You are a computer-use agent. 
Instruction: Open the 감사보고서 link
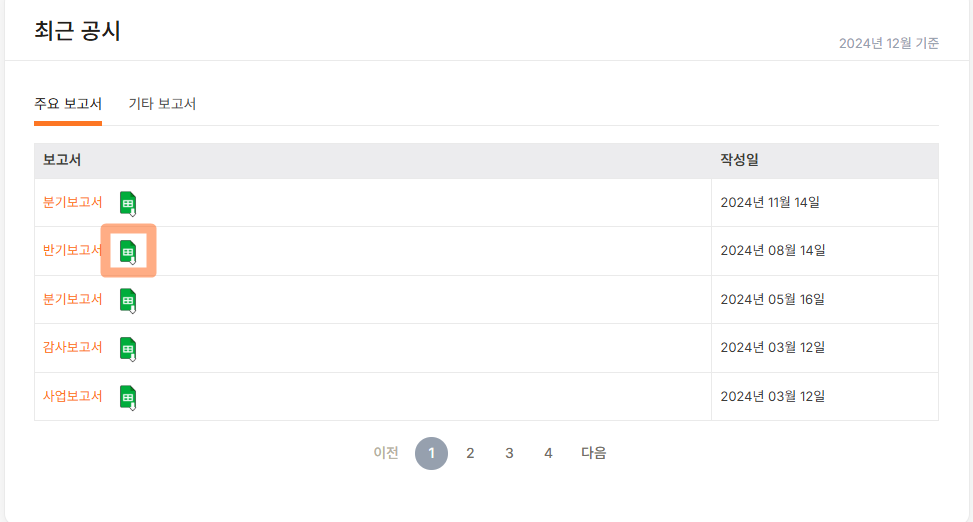73,348
